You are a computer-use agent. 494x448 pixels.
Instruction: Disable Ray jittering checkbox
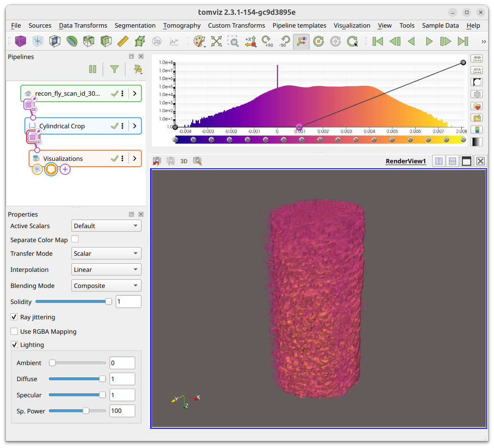14,317
